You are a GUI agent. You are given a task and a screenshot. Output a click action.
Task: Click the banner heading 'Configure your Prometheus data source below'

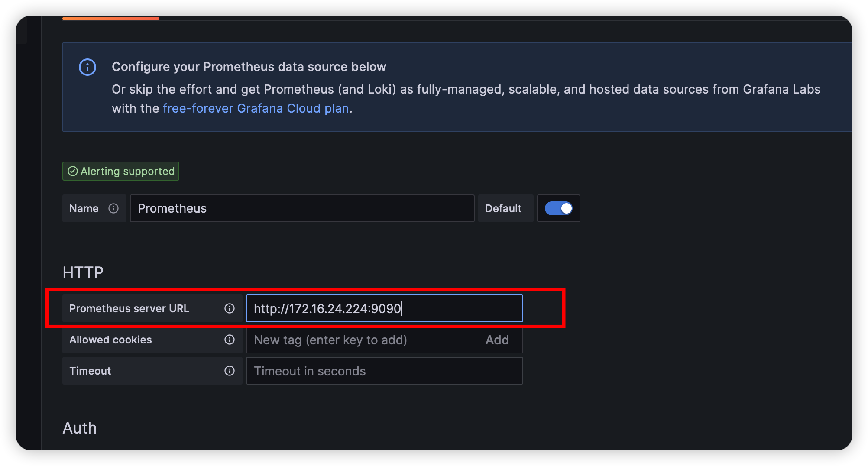249,67
